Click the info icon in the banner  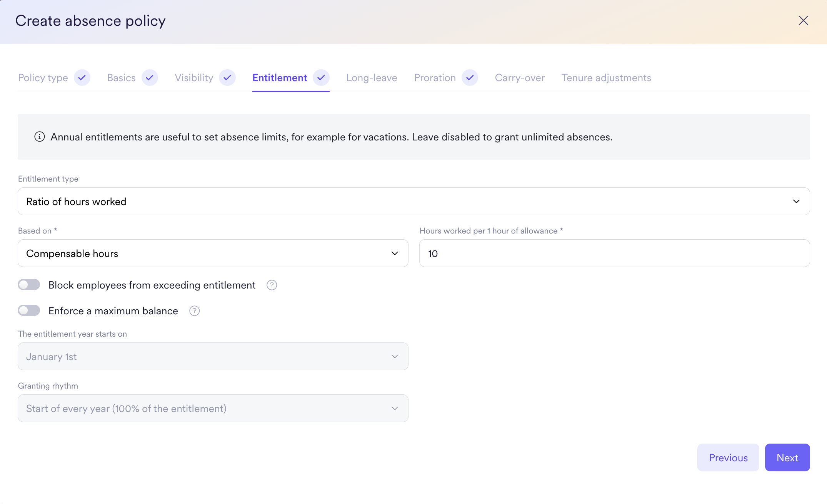40,137
